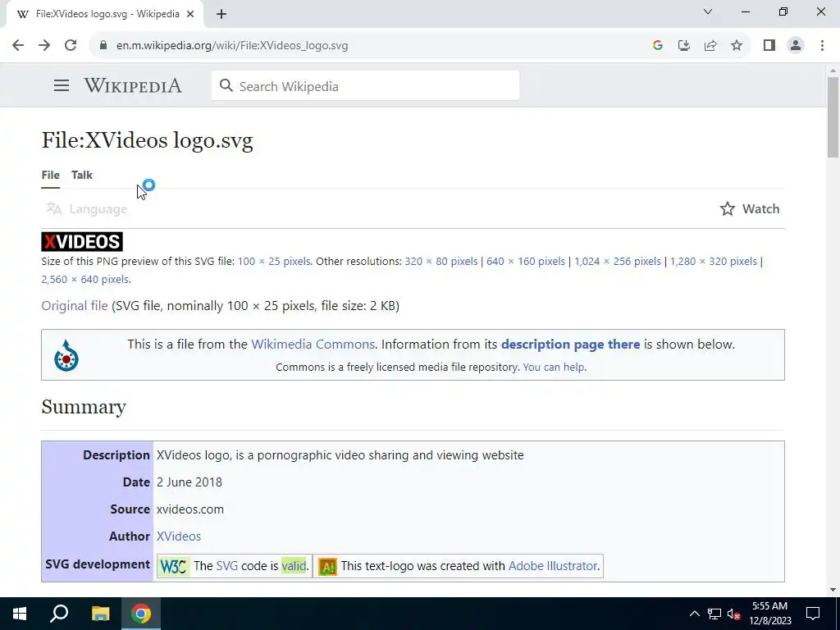Viewport: 840px width, 630px height.
Task: Open Windows taskbar search
Action: coord(59,614)
